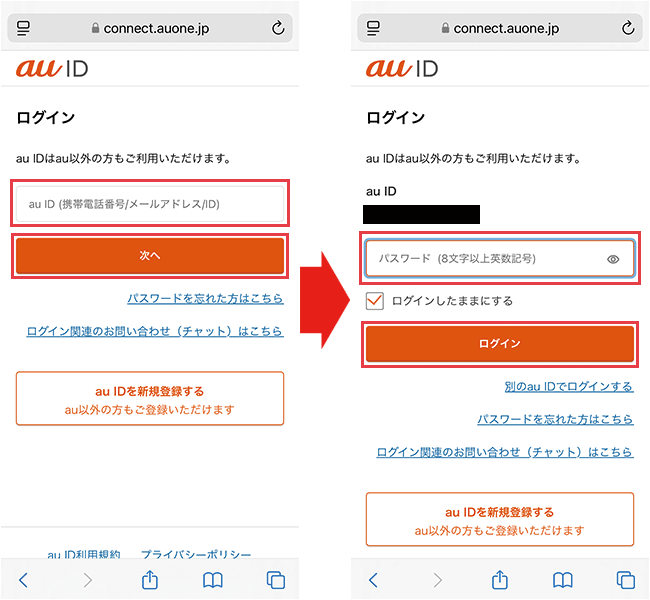Go forward in left screen's Safari toolbar
650x600 pixels.
click(87, 580)
